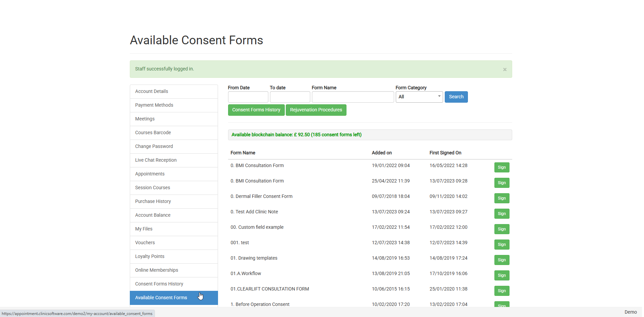Open Online Memberships sidebar item

click(174, 270)
